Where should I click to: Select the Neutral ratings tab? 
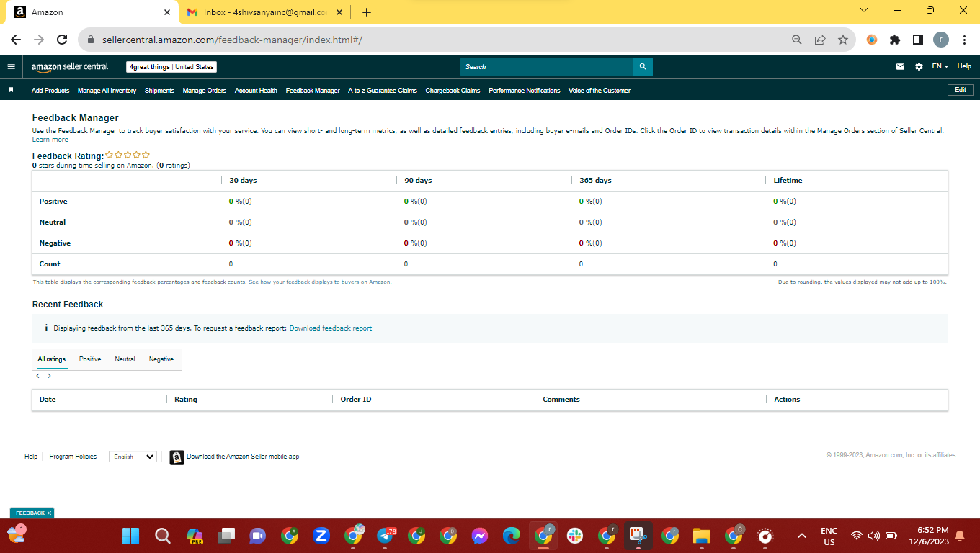125,359
